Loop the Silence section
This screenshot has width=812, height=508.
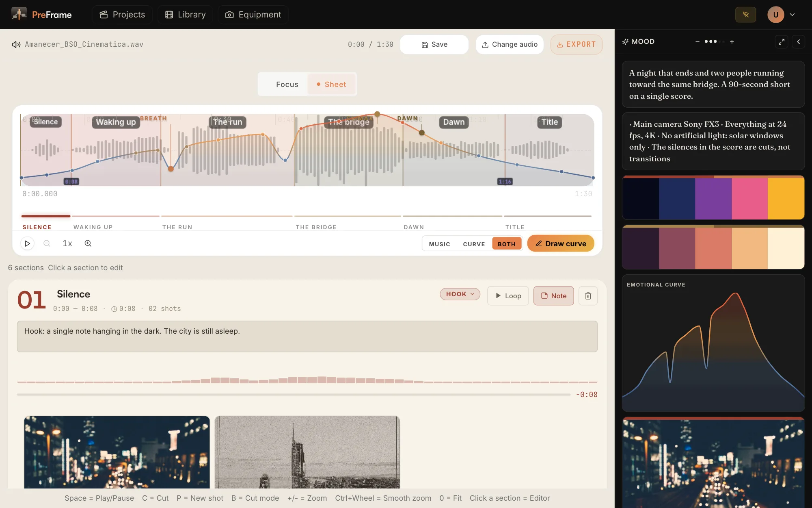tap(508, 296)
